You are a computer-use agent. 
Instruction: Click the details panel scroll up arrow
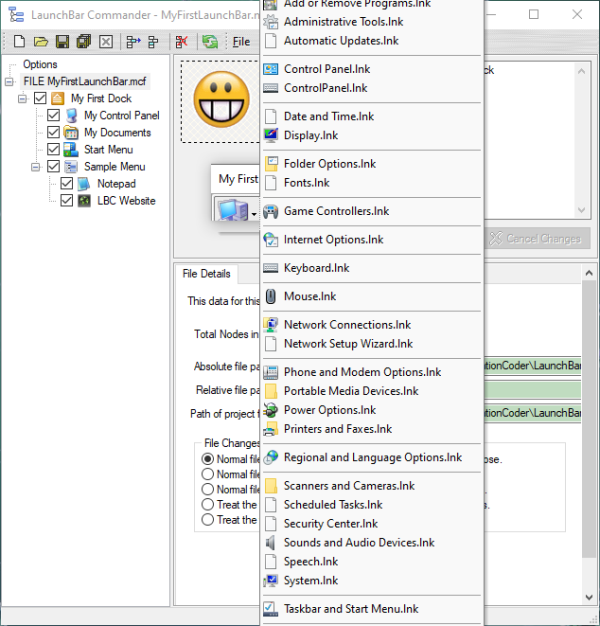tap(589, 273)
